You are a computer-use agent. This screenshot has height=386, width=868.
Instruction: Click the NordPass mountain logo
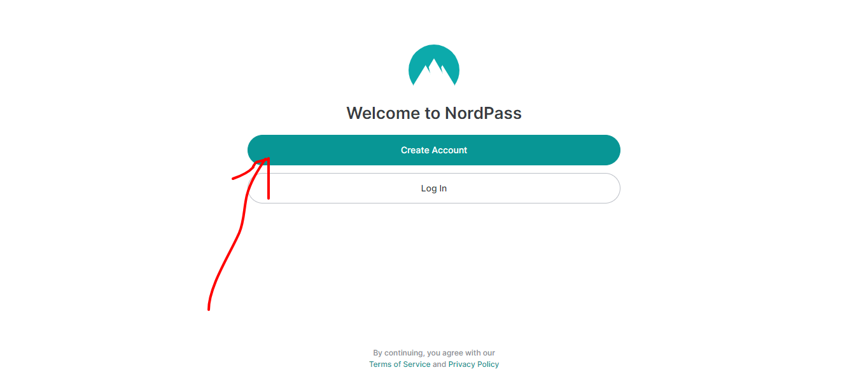click(x=434, y=65)
